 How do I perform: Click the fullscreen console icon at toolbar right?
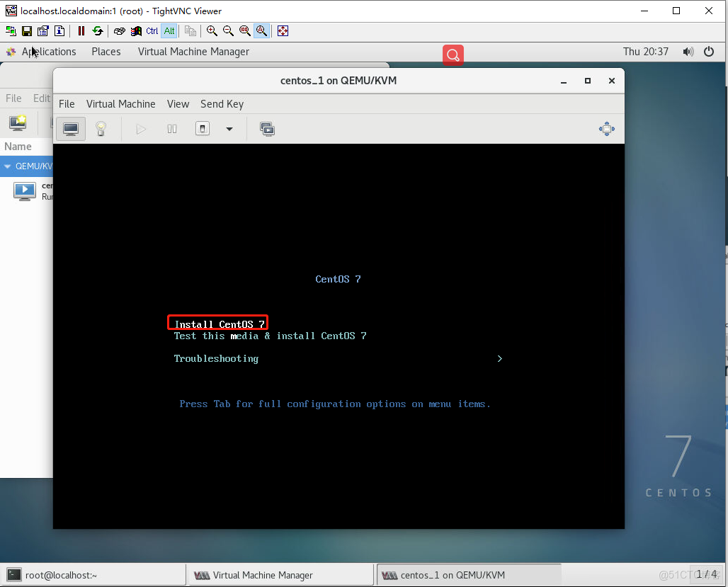coord(606,129)
